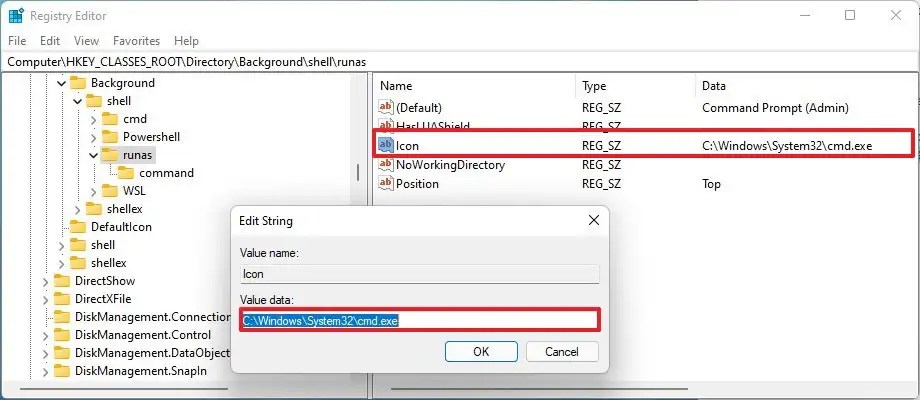Cancel the Edit String dialog
This screenshot has width=920, height=400.
562,351
